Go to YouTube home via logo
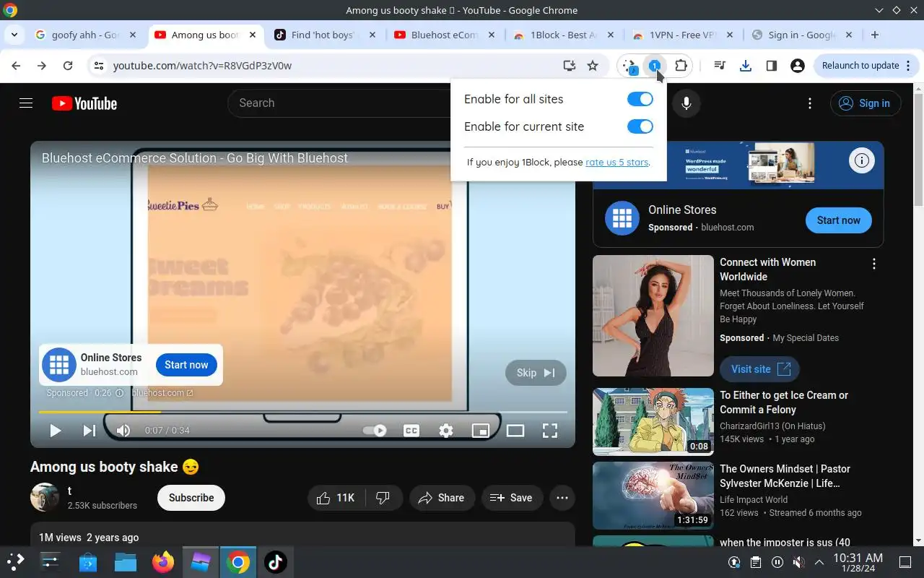This screenshot has width=924, height=578. click(84, 103)
